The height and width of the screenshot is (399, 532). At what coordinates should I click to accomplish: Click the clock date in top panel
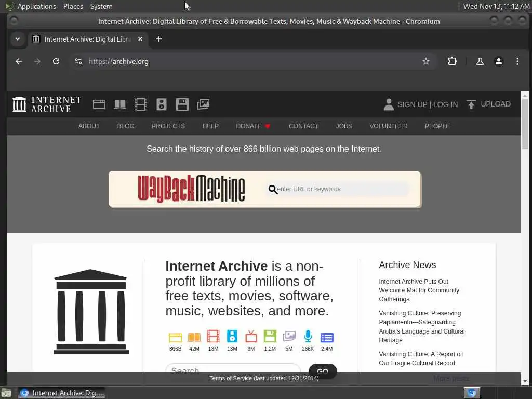coord(496,6)
